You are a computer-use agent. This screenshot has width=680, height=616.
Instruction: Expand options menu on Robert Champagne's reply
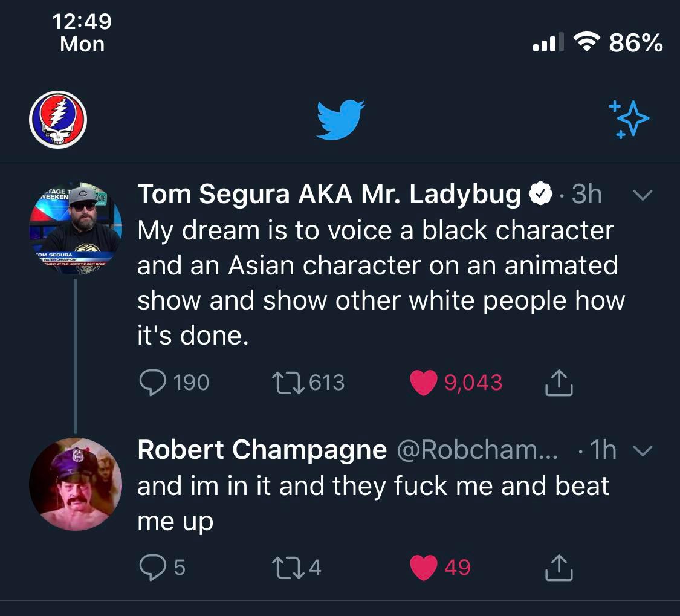643,450
